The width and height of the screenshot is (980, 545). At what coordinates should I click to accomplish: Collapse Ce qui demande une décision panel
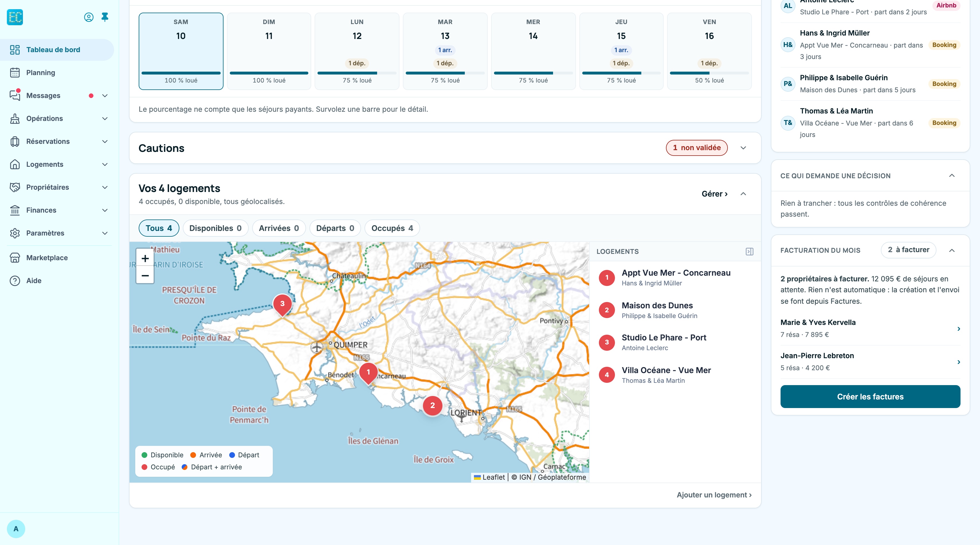click(x=952, y=175)
